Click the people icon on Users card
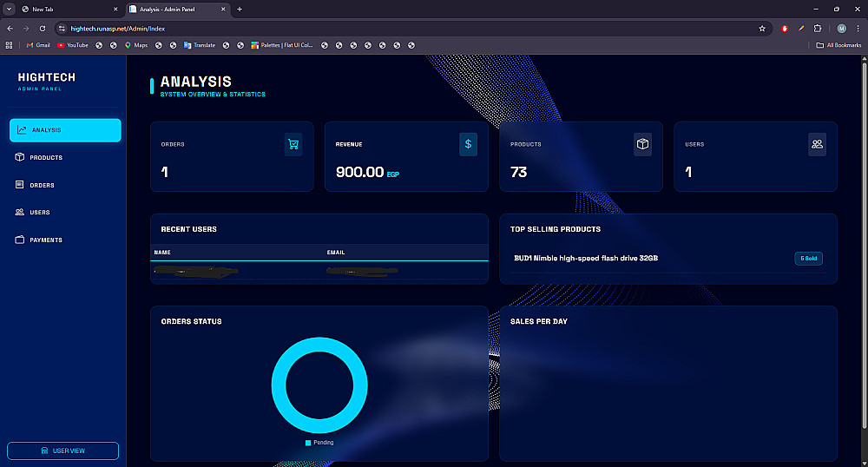 817,144
